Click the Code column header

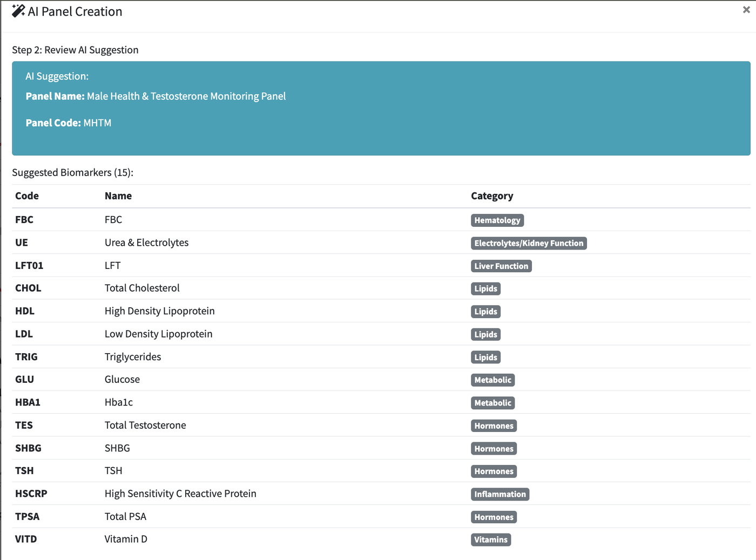click(27, 196)
